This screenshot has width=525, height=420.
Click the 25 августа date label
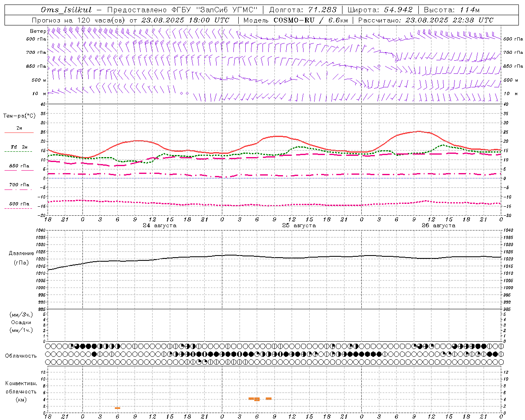299,226
